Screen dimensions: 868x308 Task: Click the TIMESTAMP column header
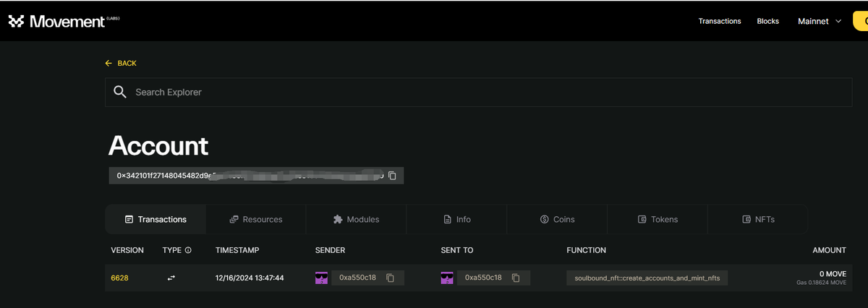(x=237, y=250)
